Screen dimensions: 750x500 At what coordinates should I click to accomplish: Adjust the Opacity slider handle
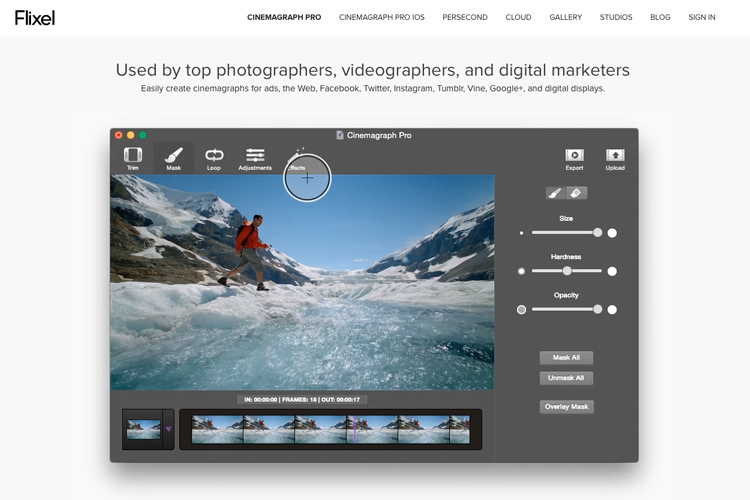pos(597,309)
